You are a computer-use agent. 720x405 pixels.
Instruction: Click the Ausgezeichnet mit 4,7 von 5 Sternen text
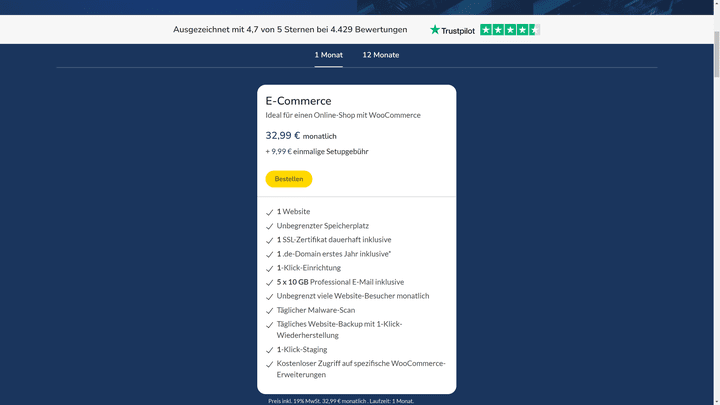coord(290,30)
